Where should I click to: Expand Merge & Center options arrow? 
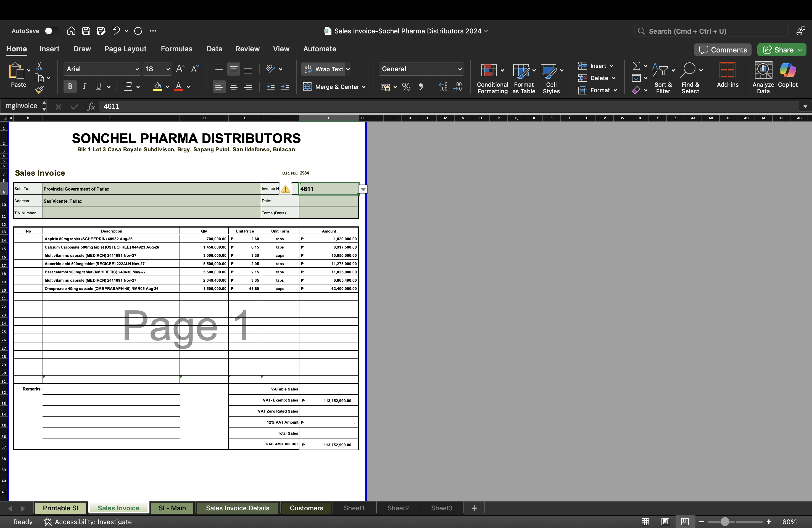pos(364,87)
